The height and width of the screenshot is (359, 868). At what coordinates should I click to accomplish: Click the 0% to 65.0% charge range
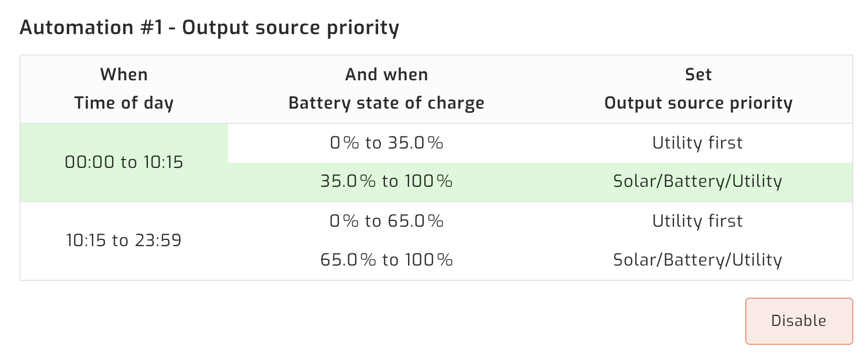coord(387,220)
